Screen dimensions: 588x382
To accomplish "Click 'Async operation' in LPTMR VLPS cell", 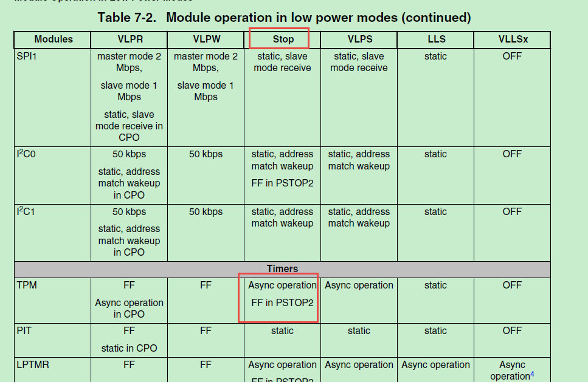I will tap(359, 365).
